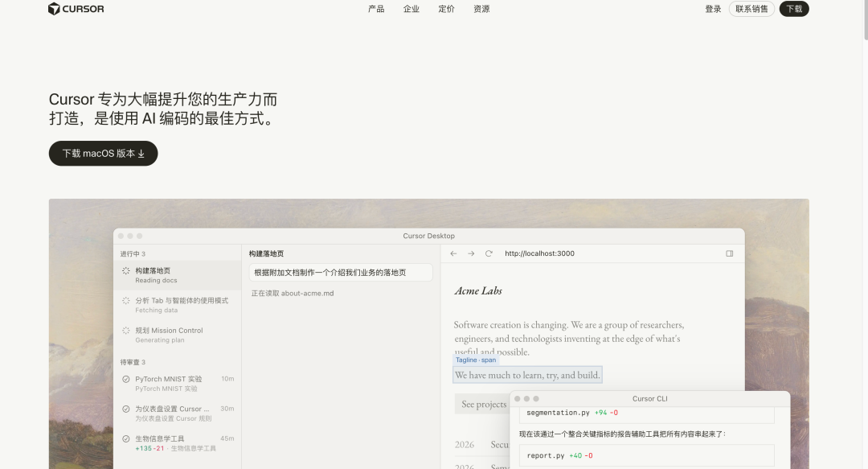Image resolution: width=868 pixels, height=469 pixels.
Task: Click checkmark icon beside 生物信息学工具
Action: [125, 438]
